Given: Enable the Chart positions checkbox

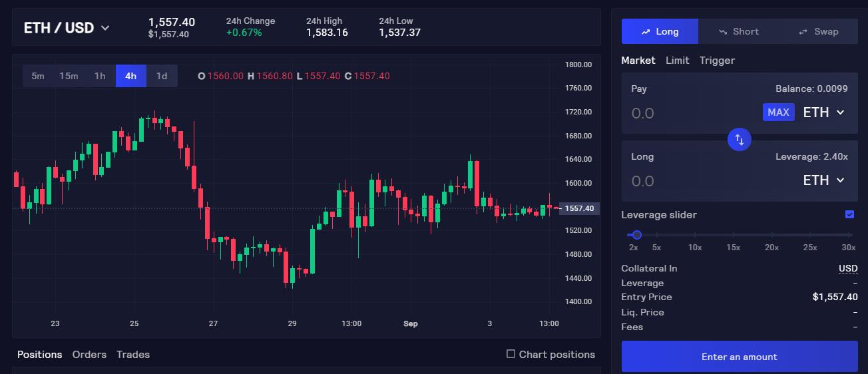Looking at the screenshot, I should point(511,354).
